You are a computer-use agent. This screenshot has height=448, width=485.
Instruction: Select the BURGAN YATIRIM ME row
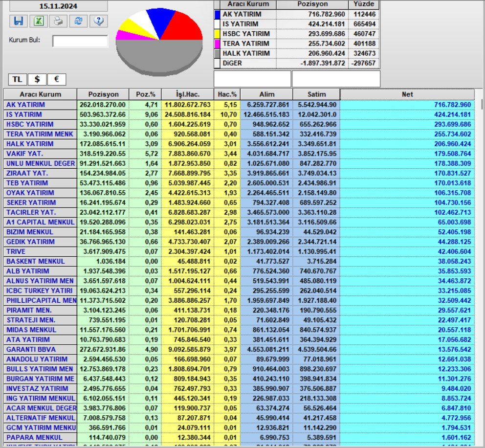click(239, 380)
